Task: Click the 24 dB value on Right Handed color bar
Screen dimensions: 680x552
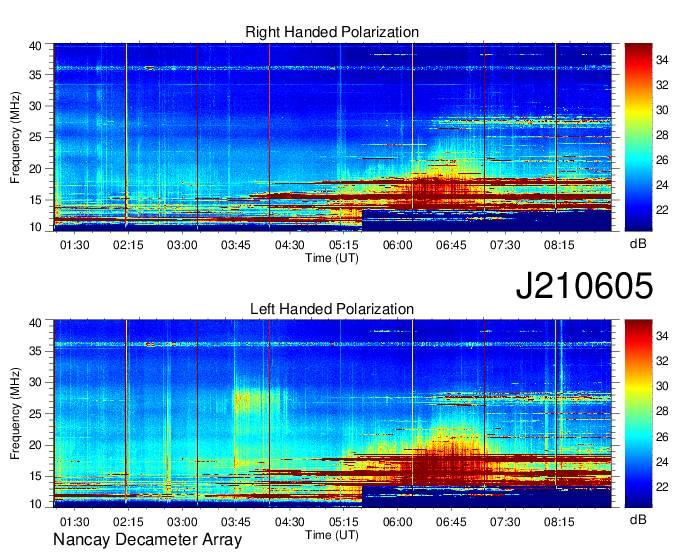Action: [x=662, y=185]
